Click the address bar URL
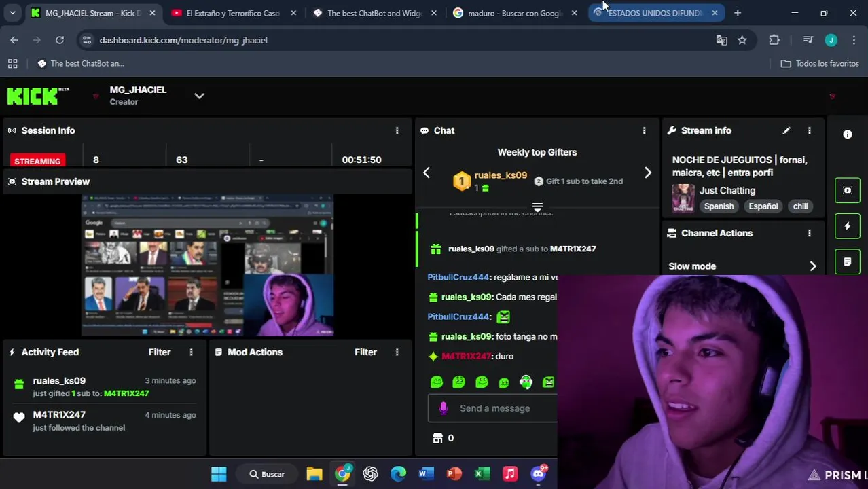868x489 pixels. click(183, 40)
